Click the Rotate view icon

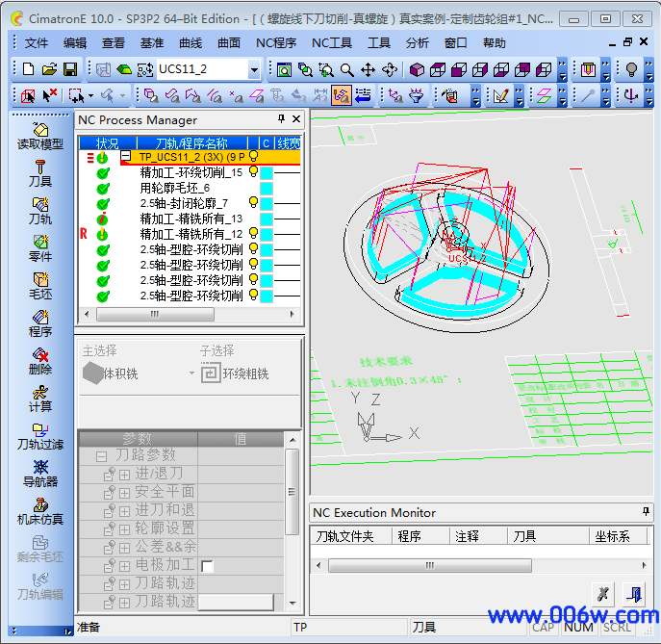389,70
